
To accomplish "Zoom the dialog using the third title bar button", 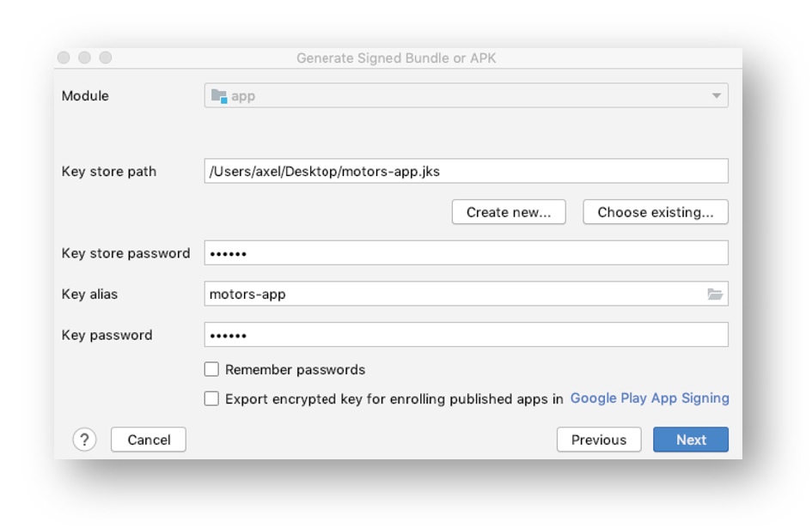I will click(x=106, y=58).
